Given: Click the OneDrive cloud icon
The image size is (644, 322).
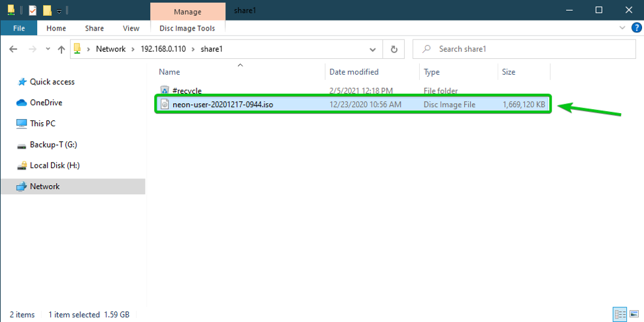Looking at the screenshot, I should 21,102.
